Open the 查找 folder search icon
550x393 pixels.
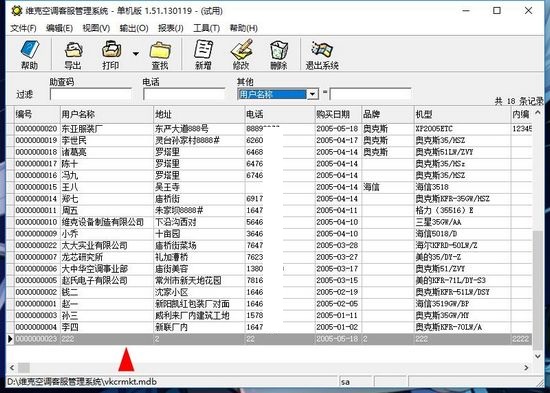(160, 50)
